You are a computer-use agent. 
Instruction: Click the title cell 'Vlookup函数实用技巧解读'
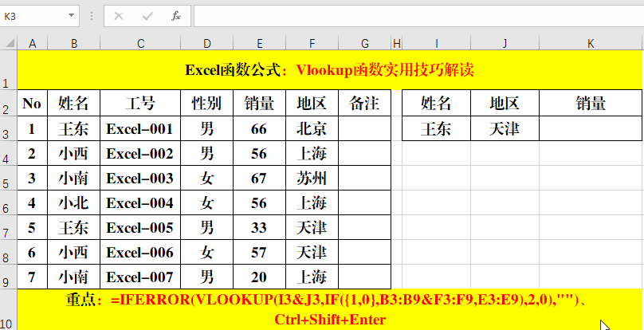330,70
